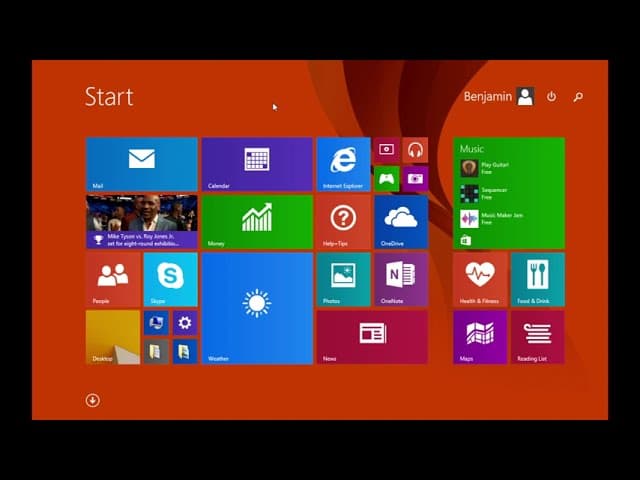Image resolution: width=640 pixels, height=480 pixels.
Task: Open the Weather tile
Action: pyautogui.click(x=257, y=308)
